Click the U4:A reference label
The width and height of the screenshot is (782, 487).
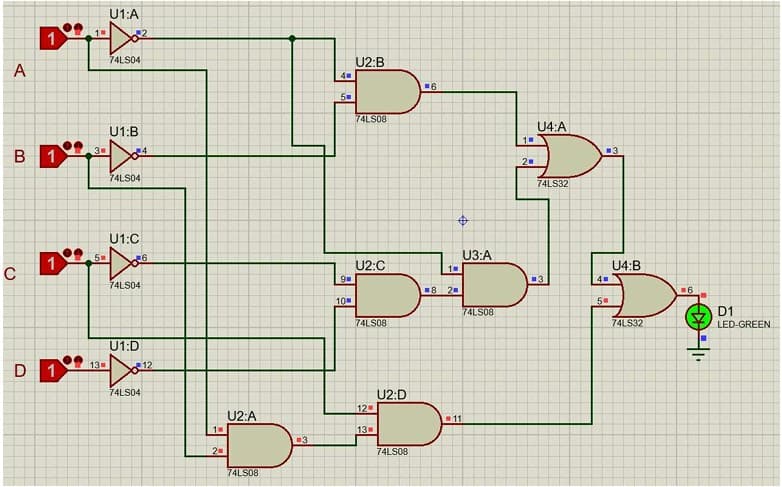tap(552, 127)
